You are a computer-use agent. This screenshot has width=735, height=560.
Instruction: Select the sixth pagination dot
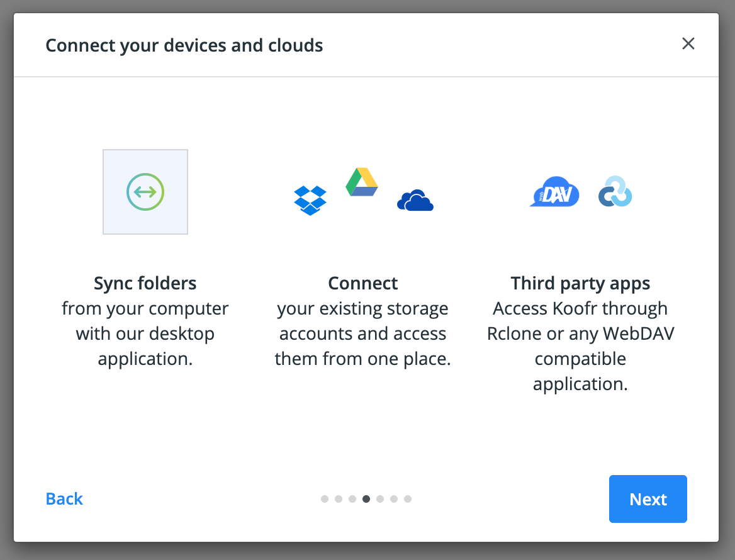[394, 499]
